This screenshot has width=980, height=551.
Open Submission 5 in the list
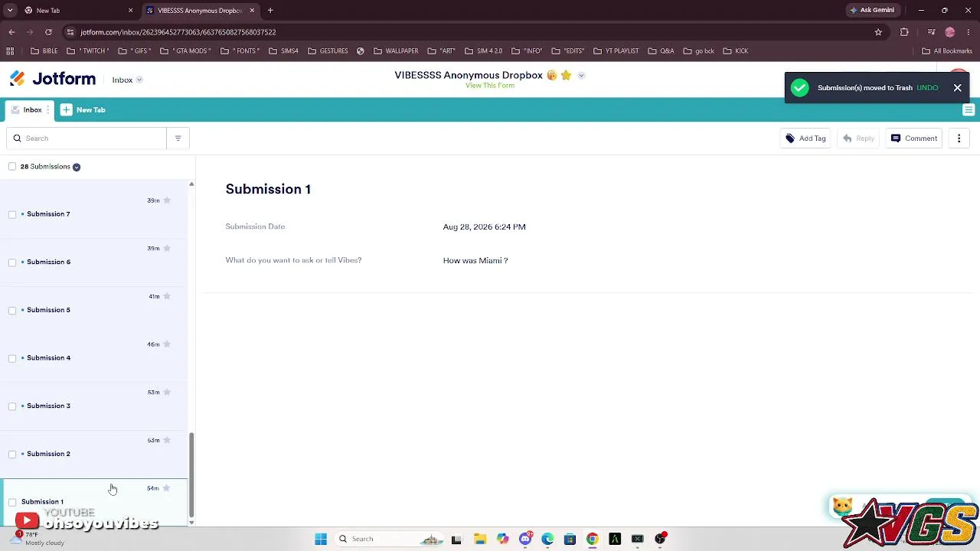click(93, 310)
